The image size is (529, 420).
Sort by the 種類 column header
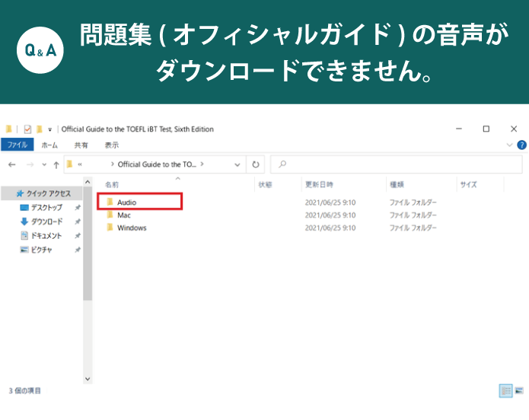(397, 185)
